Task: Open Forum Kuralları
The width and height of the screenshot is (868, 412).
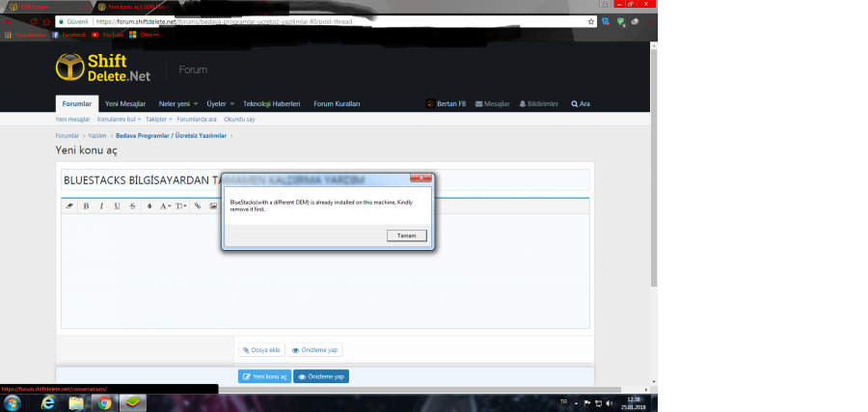Action: 337,103
